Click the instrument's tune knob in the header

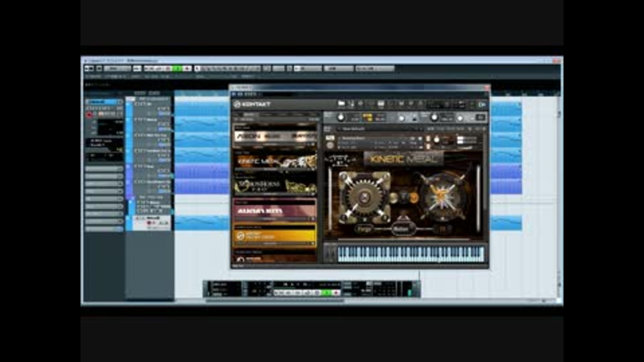click(437, 139)
